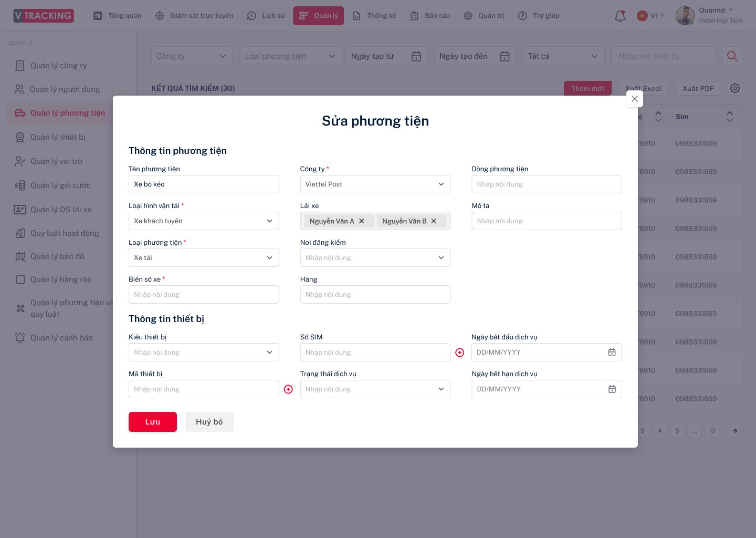Sort by the Sim column arrows

pos(730,117)
